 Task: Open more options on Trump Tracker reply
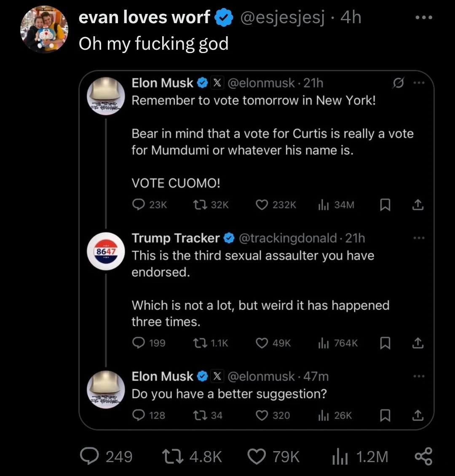coord(418,238)
